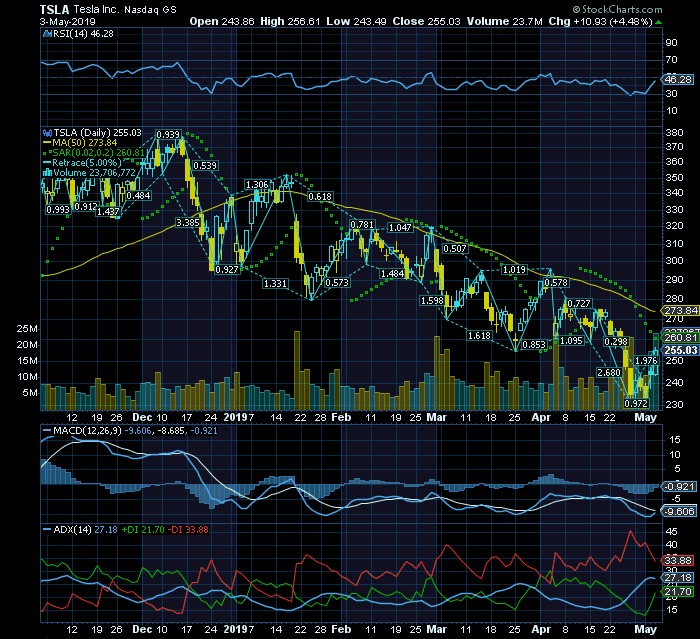Click the 21.70 green tag on ADX axis
Screen dimensions: 700x639
[678, 592]
